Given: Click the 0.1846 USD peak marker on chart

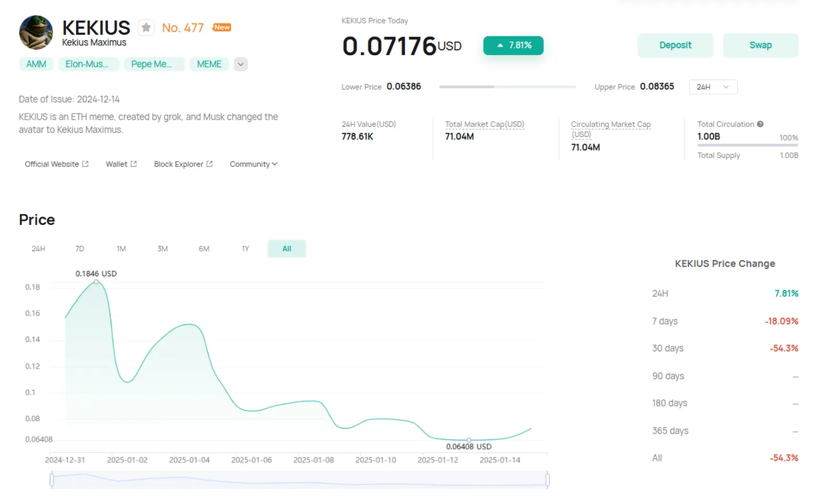Looking at the screenshot, I should click(96, 282).
